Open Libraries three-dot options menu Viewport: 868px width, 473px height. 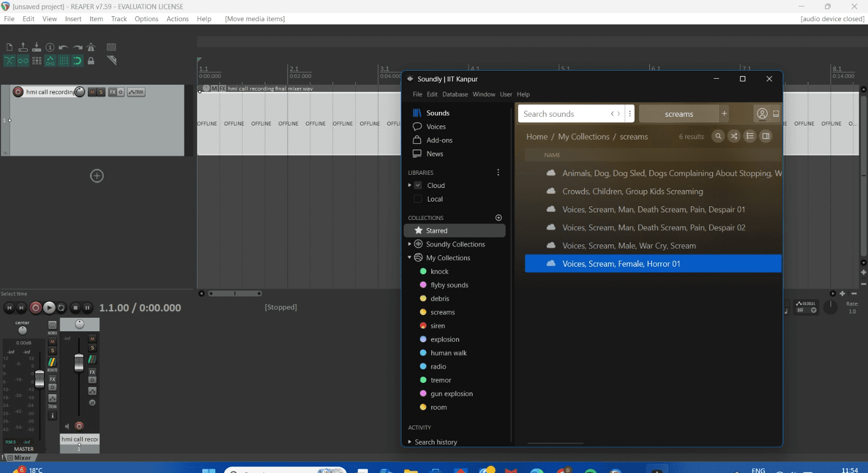click(498, 173)
